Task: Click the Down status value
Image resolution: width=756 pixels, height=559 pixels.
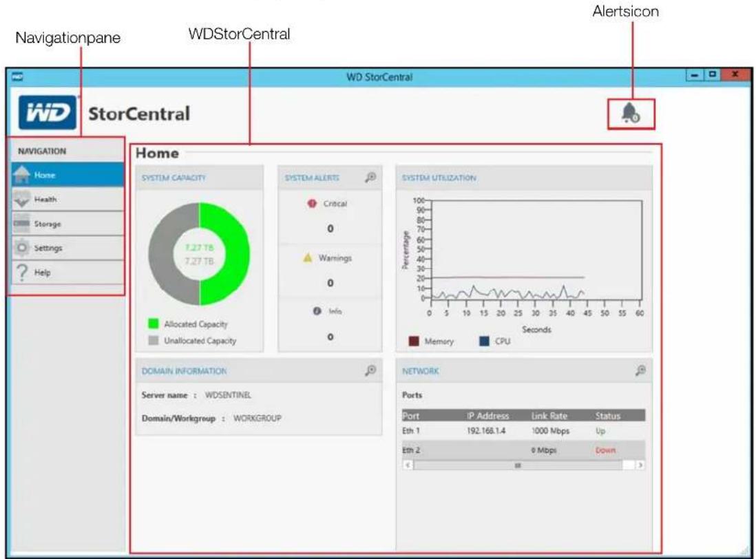Action: coord(606,450)
